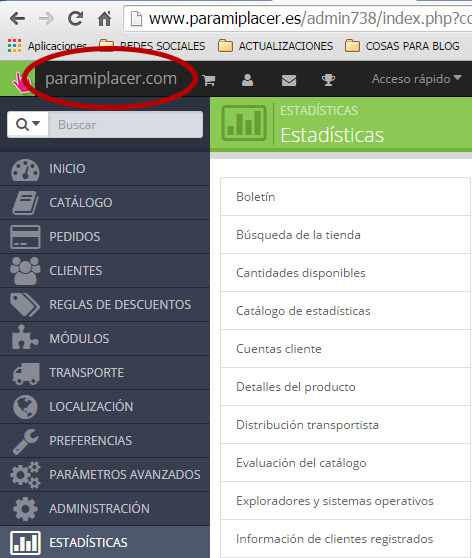Click the browser forward arrow
Screen dimensions: 472x558
[x=46, y=18]
